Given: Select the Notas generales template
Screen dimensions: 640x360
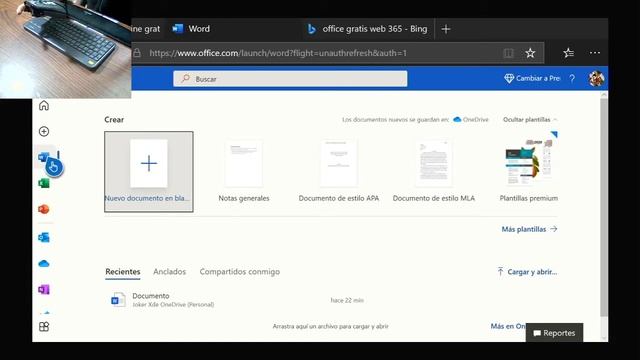Looking at the screenshot, I should tap(244, 171).
